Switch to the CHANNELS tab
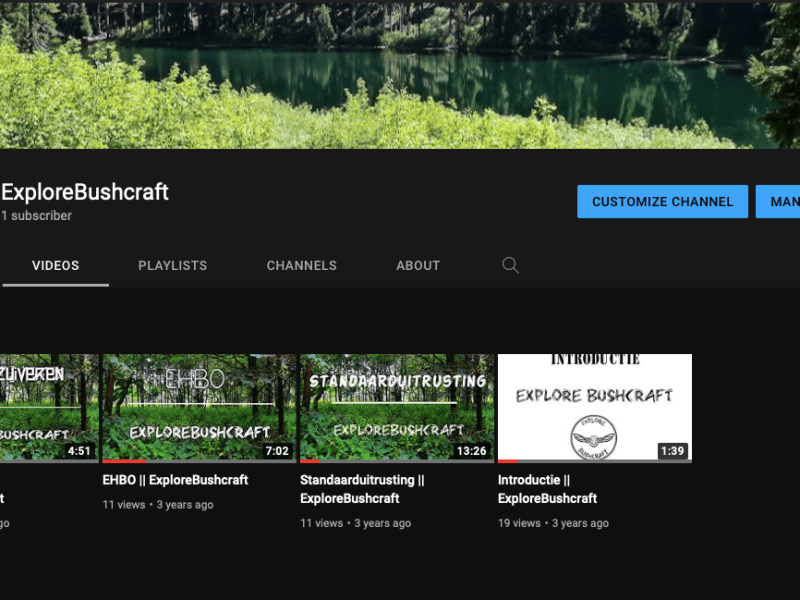Viewport: 800px width, 600px height. [x=301, y=265]
